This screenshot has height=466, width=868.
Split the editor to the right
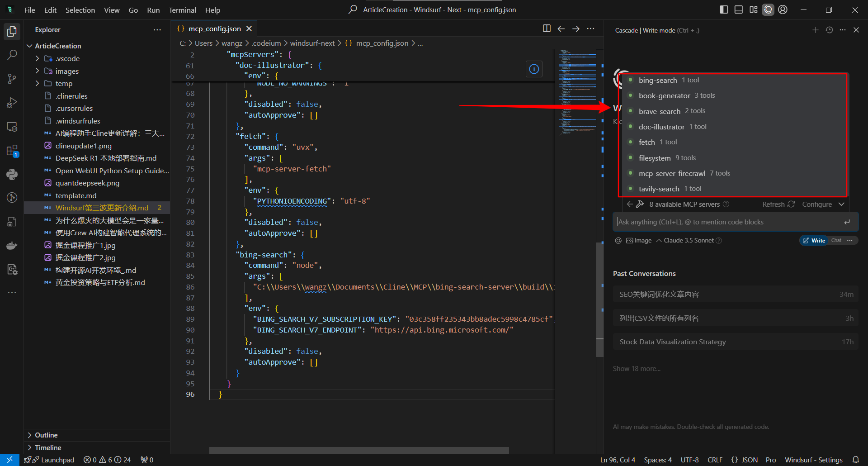pyautogui.click(x=547, y=29)
